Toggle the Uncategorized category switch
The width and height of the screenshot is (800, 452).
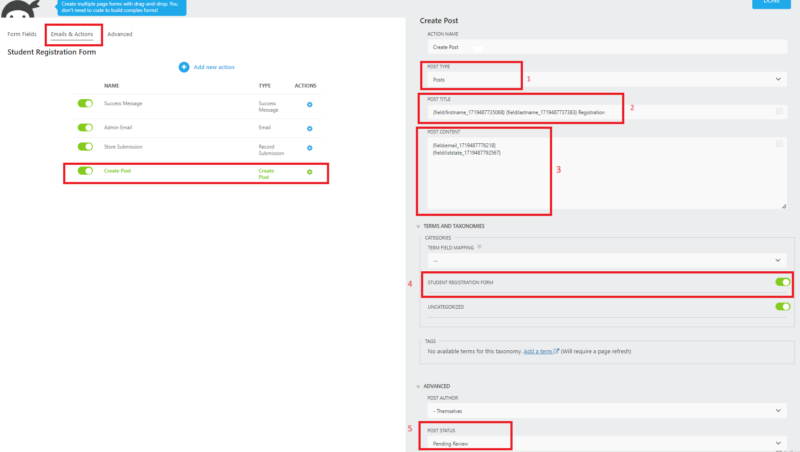[x=783, y=306]
